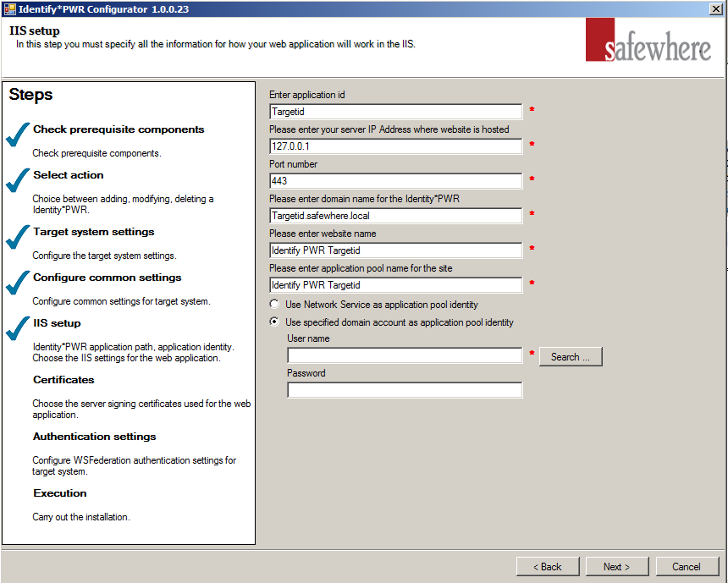
Task: Click the Configure common settings step heading
Action: 108,277
